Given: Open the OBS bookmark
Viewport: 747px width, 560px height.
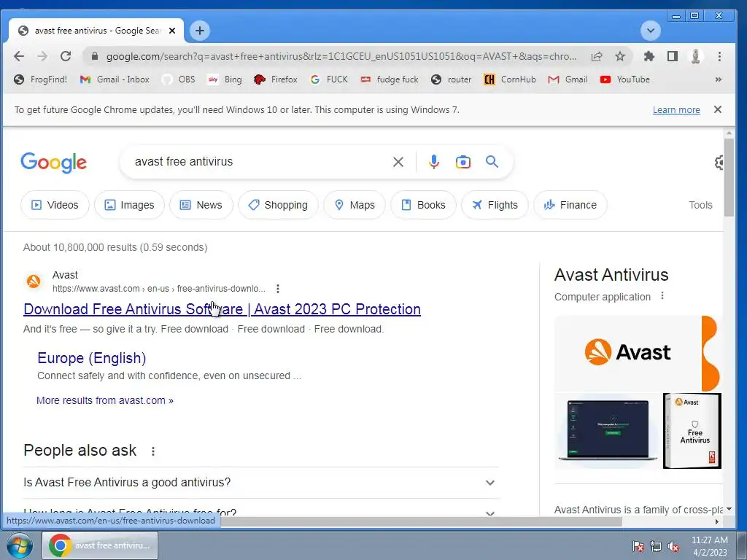Looking at the screenshot, I should pyautogui.click(x=178, y=79).
